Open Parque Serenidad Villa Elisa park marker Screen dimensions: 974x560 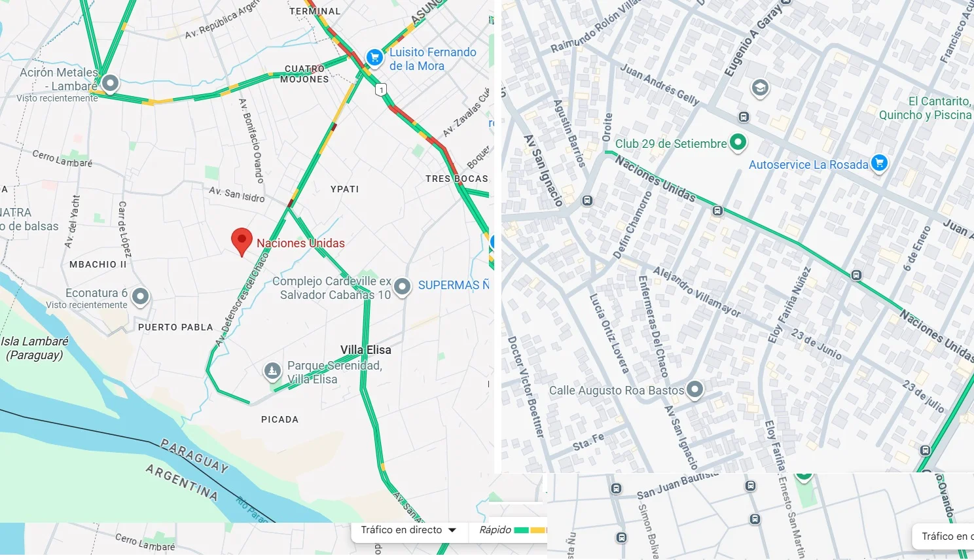click(x=272, y=372)
